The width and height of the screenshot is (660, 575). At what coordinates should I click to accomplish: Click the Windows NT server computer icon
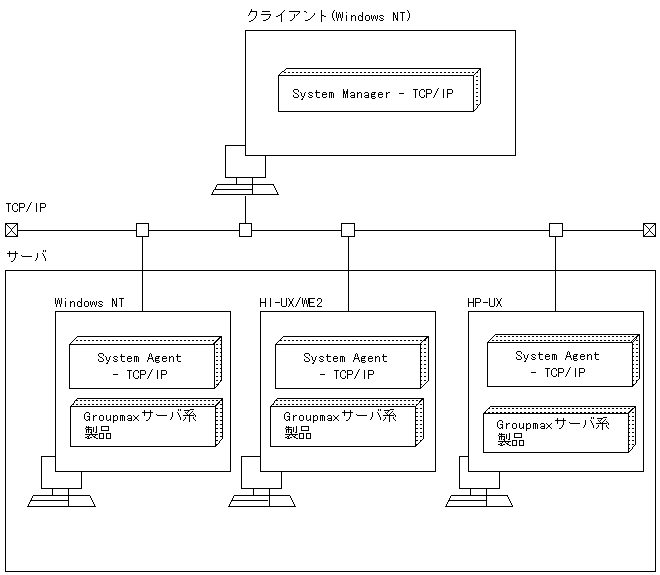click(61, 482)
